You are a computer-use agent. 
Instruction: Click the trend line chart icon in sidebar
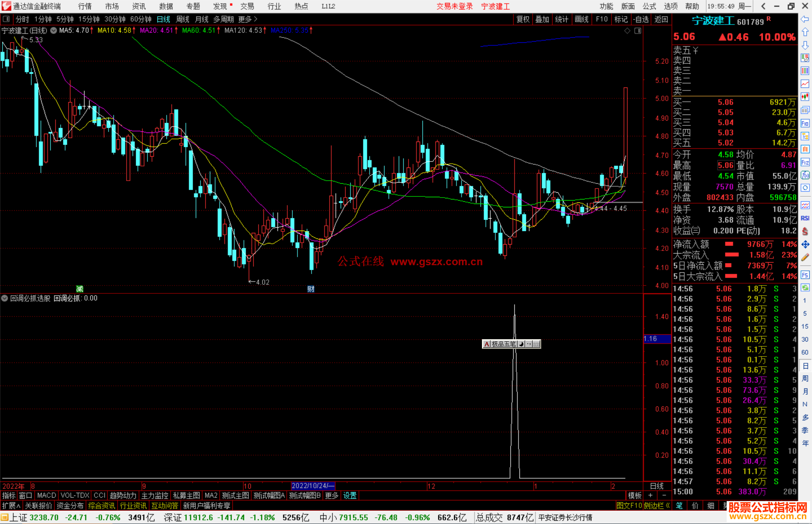[805, 84]
